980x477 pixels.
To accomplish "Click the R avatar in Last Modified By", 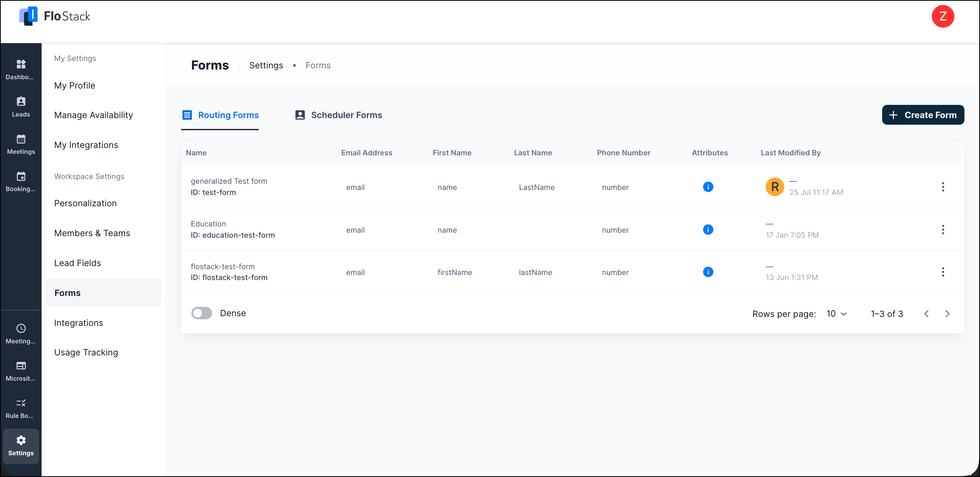I will pos(775,187).
